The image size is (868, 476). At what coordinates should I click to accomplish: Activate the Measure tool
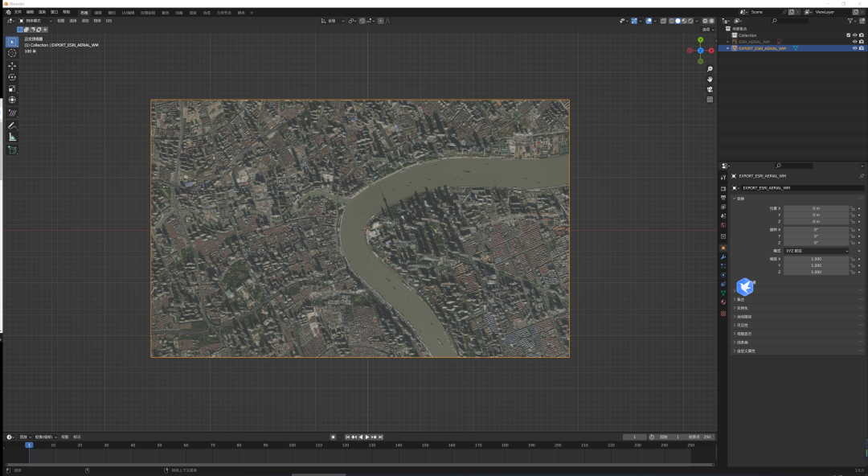click(x=12, y=137)
